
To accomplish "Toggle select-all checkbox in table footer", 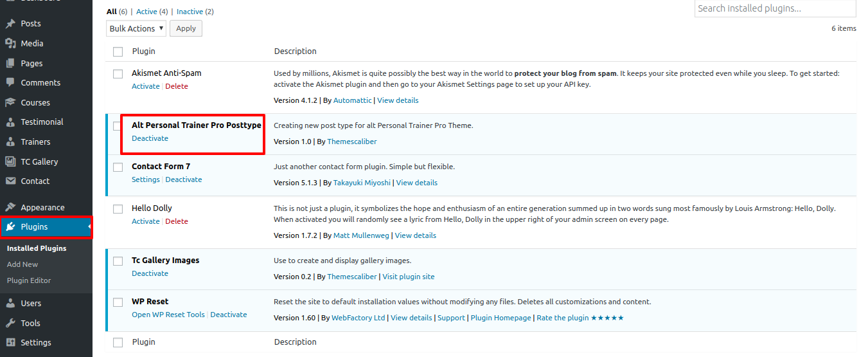I will [x=118, y=342].
